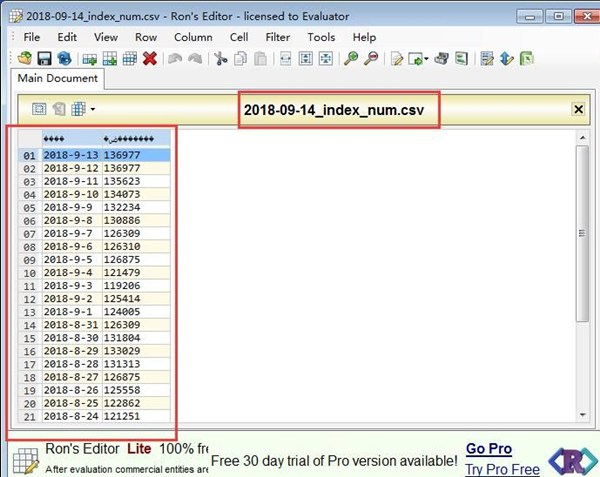Screen dimensions: 600x477
Task: Select row header 10
Action: click(x=29, y=273)
